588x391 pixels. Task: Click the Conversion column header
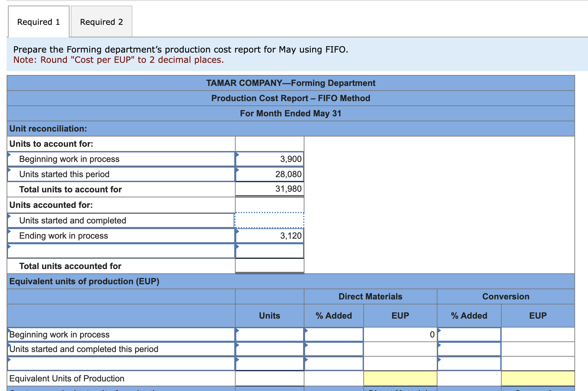pos(506,296)
